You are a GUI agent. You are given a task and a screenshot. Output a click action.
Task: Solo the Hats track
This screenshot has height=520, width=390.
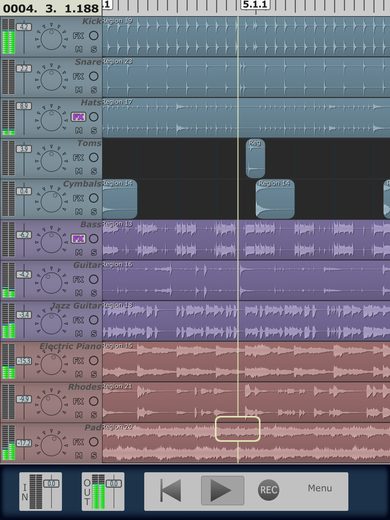(x=94, y=131)
